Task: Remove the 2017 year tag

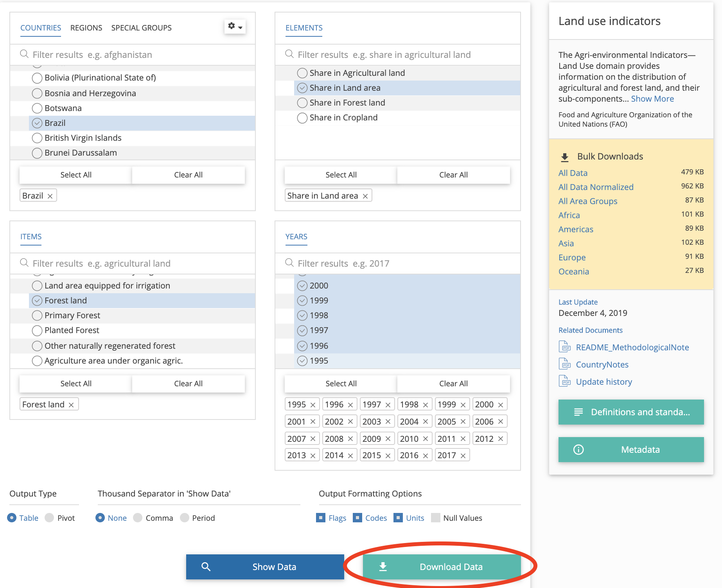Action: click(x=463, y=456)
